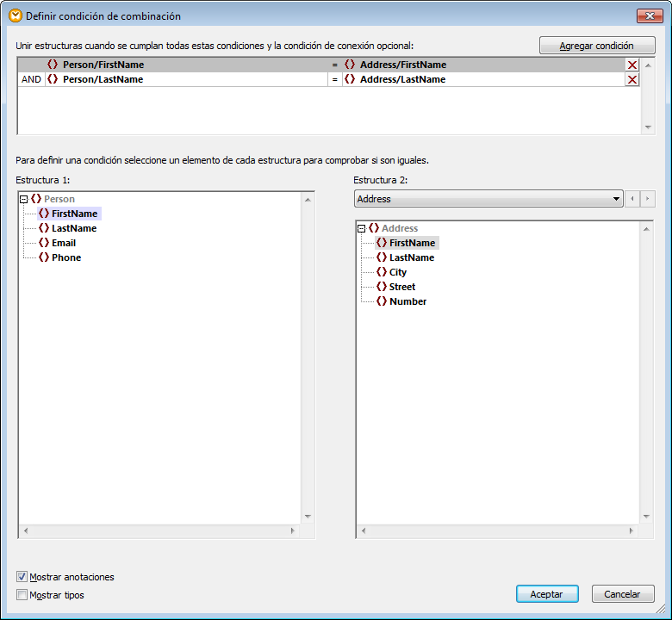Click Cancelar to dismiss the dialog
Image resolution: width=672 pixels, height=620 pixels.
tap(623, 594)
